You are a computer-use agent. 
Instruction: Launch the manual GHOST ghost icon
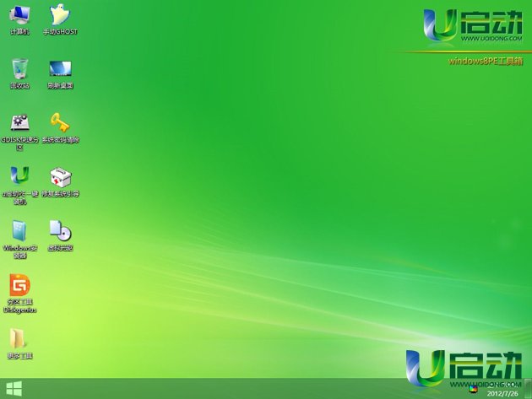click(x=60, y=14)
